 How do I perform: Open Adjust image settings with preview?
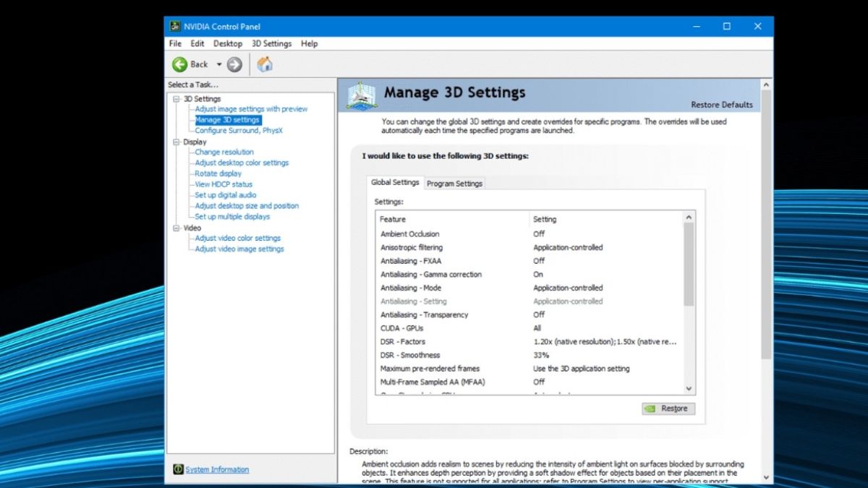point(251,109)
